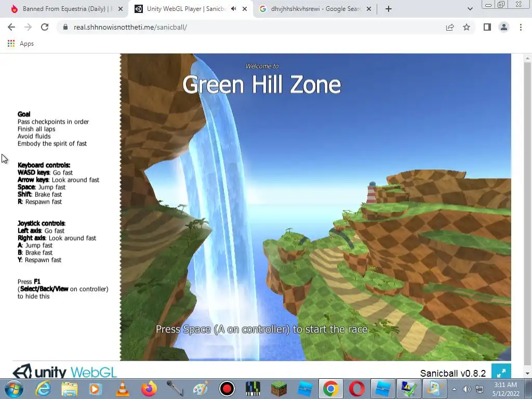532x399 pixels.
Task: Click the Sanicball v0.8.2 label
Action: point(453,373)
